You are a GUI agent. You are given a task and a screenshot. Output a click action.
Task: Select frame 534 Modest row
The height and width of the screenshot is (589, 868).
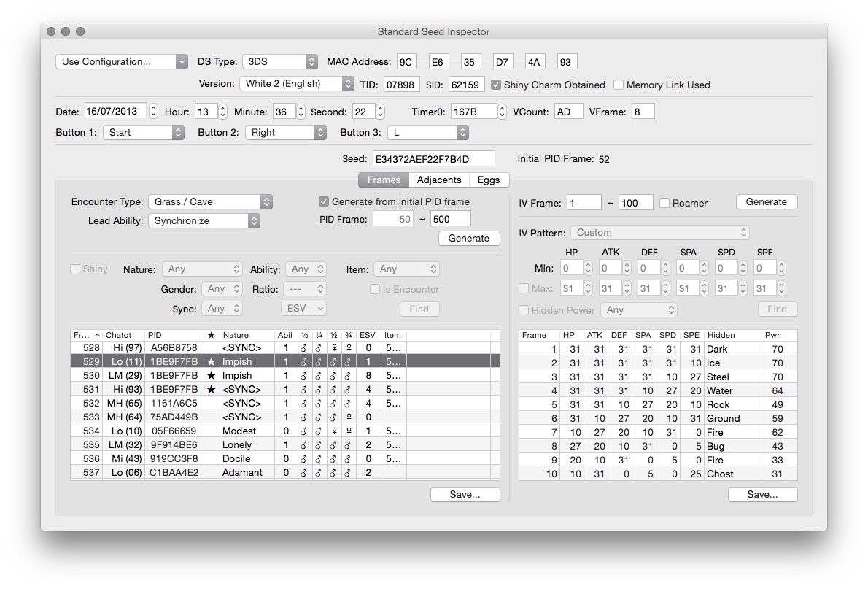pos(284,431)
